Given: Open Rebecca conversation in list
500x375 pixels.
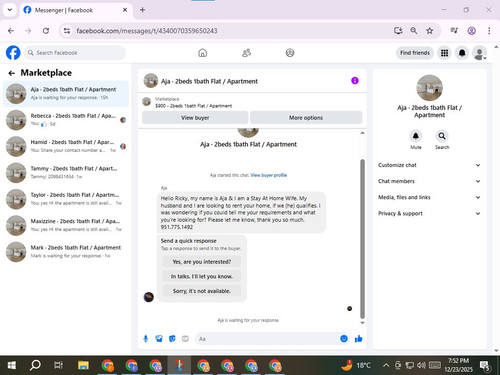Looking at the screenshot, I should coord(66,120).
